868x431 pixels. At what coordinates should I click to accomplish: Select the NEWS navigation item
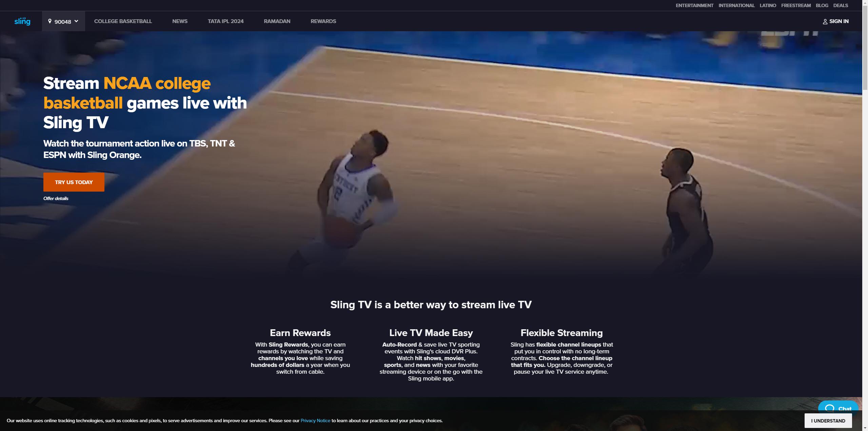coord(180,21)
